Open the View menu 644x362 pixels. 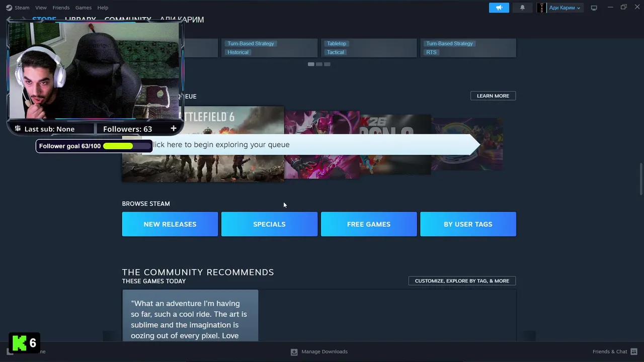[41, 8]
